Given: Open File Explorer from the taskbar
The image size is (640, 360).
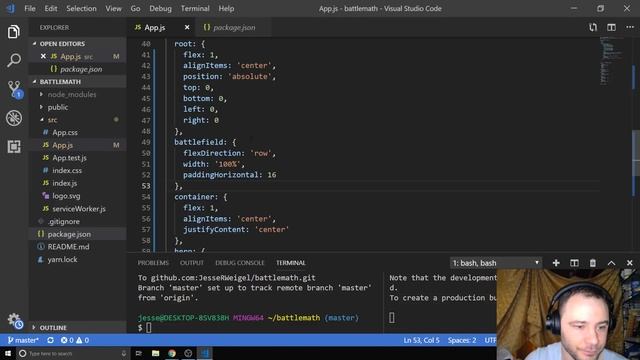Looking at the screenshot, I should pyautogui.click(x=156, y=353).
